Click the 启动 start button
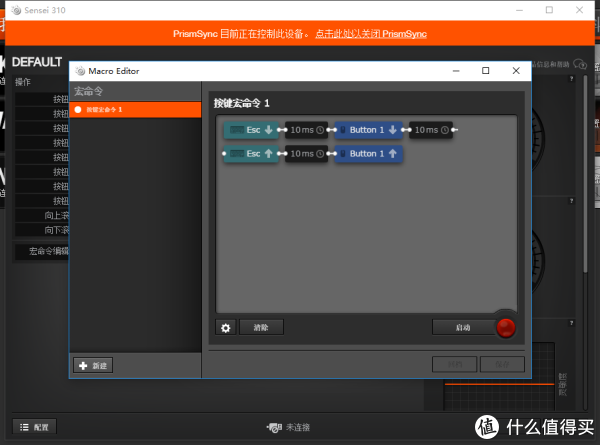The width and height of the screenshot is (600, 445). [x=463, y=328]
